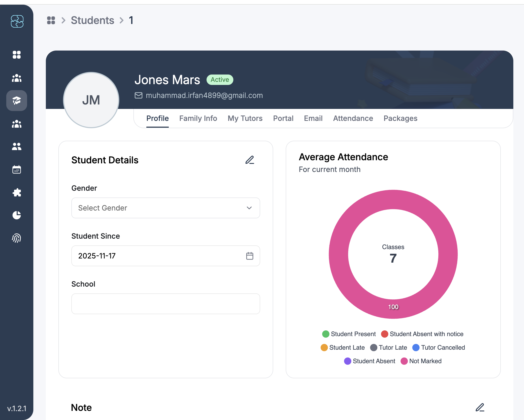Toggle Not Marked legend series

point(421,361)
